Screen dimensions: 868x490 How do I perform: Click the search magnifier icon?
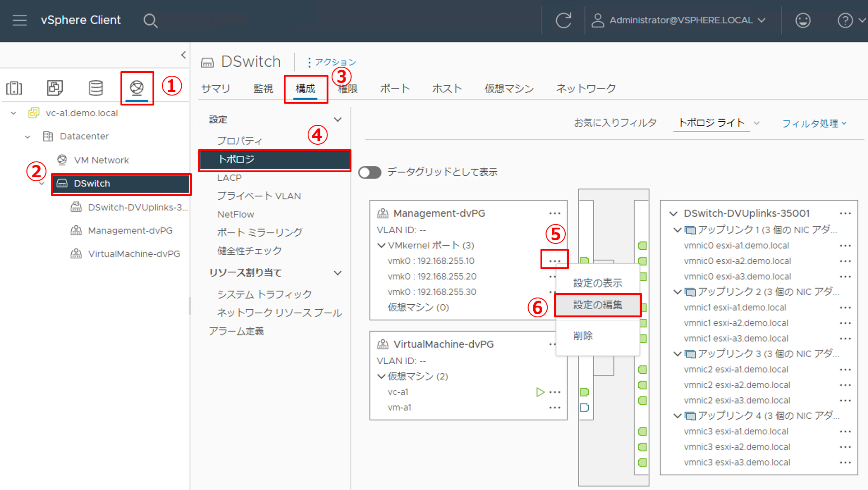click(x=150, y=21)
